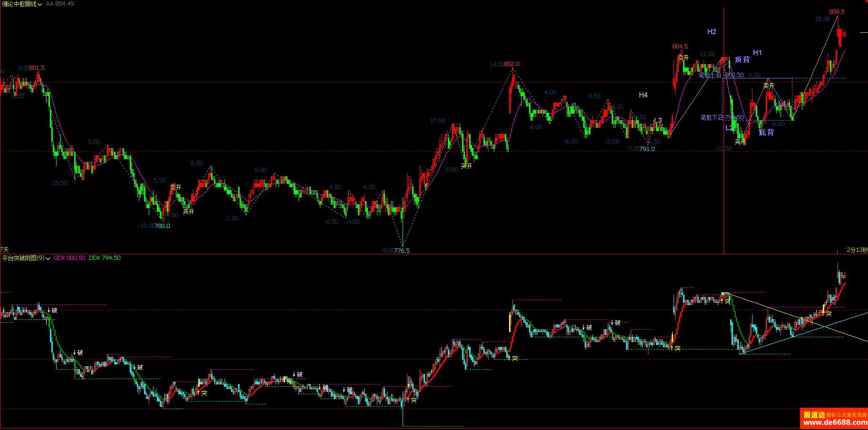
Task: Select the 802.0 high price label
Action: (511, 64)
